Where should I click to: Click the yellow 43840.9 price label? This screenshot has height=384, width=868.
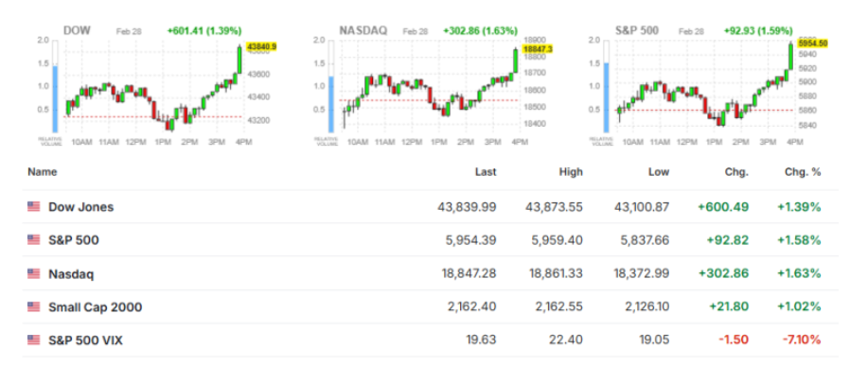coord(260,47)
